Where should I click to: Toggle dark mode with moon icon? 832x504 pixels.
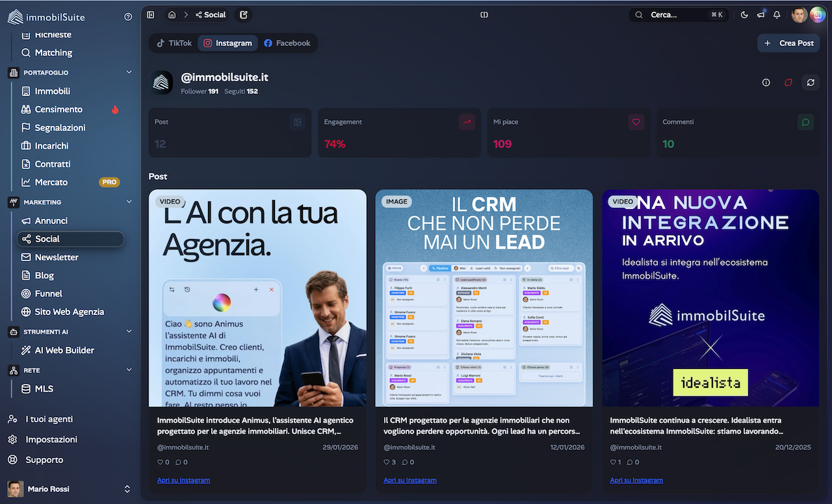(x=744, y=15)
